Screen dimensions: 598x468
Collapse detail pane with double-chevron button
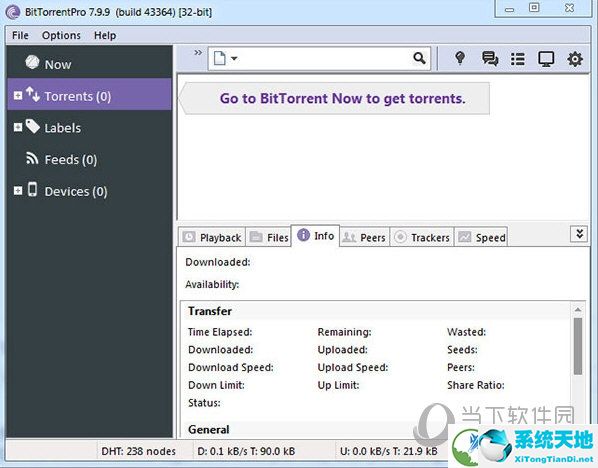click(x=579, y=234)
